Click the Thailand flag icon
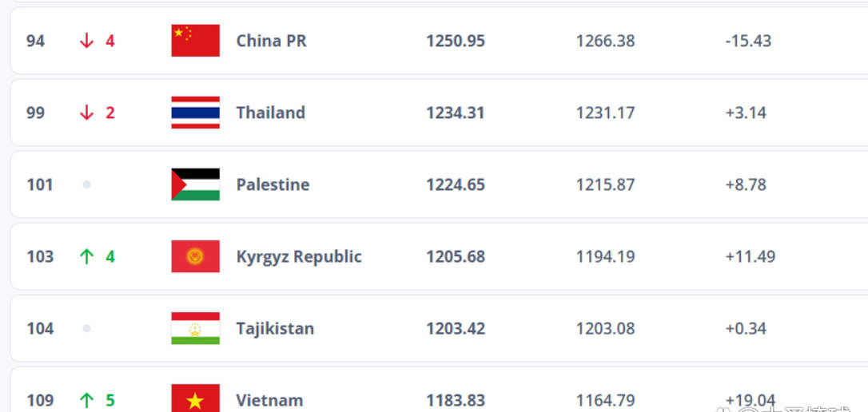 195,113
